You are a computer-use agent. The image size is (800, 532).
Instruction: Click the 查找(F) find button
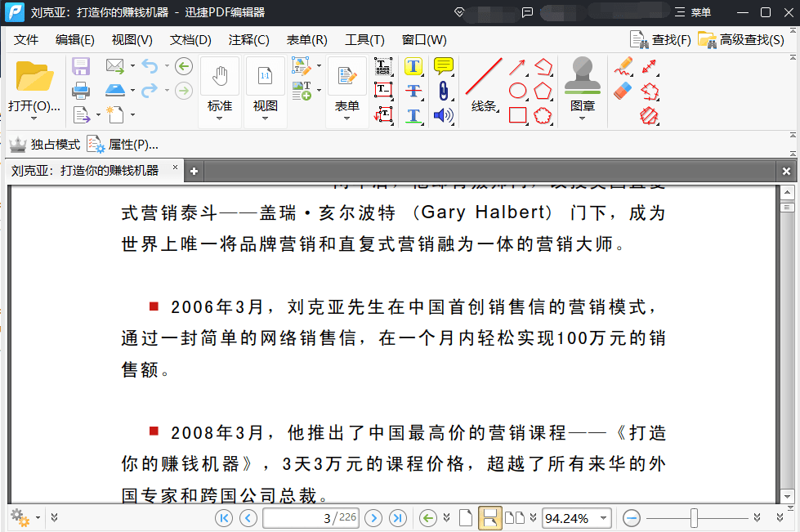[661, 40]
